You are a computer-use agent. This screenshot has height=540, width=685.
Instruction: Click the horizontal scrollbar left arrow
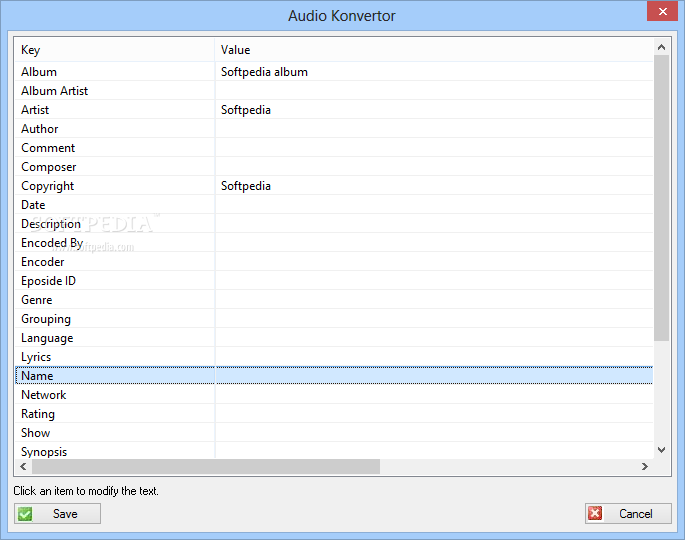click(24, 467)
